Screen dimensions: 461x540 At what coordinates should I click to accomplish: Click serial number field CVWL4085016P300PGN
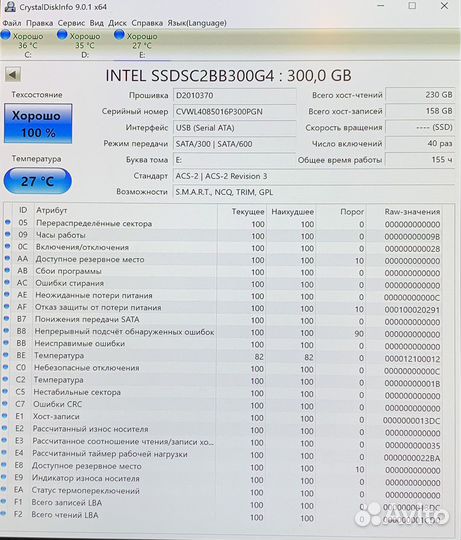coord(234,112)
